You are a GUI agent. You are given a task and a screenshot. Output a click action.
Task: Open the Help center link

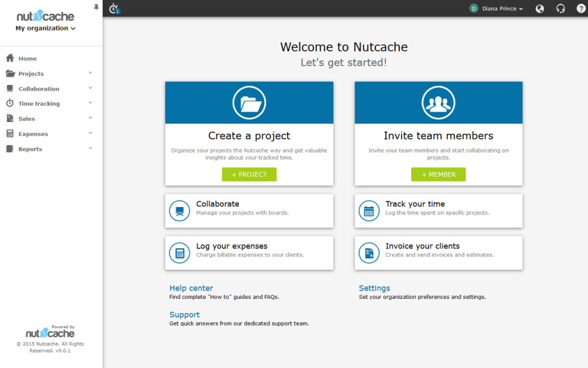coord(191,288)
